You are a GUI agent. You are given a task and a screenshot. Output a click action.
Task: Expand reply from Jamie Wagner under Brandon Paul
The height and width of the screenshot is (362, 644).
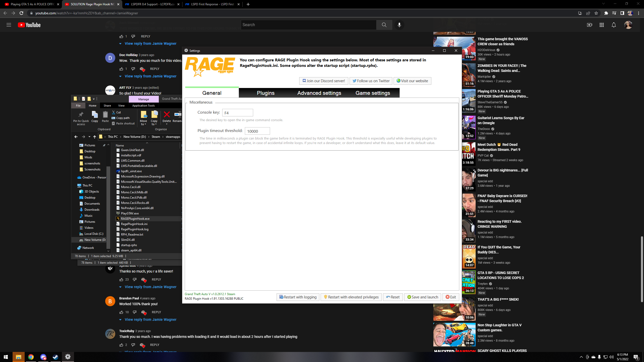(x=150, y=320)
